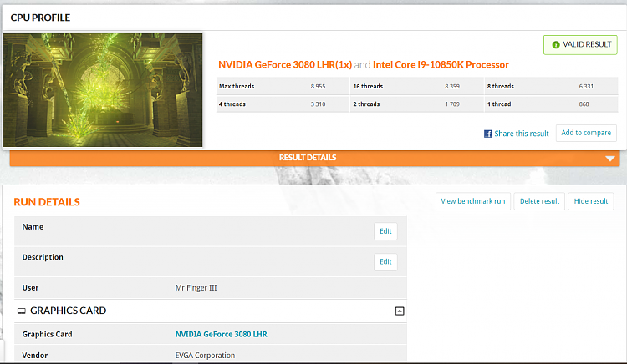Click the Valid Result badge

[580, 45]
